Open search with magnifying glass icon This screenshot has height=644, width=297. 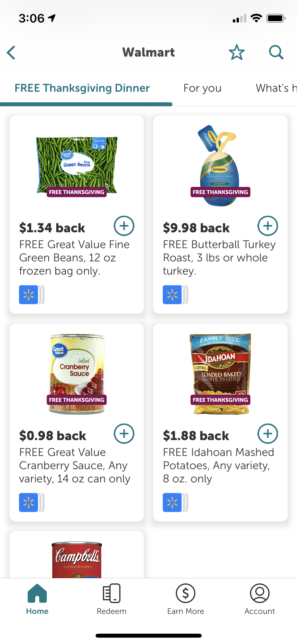point(276,52)
